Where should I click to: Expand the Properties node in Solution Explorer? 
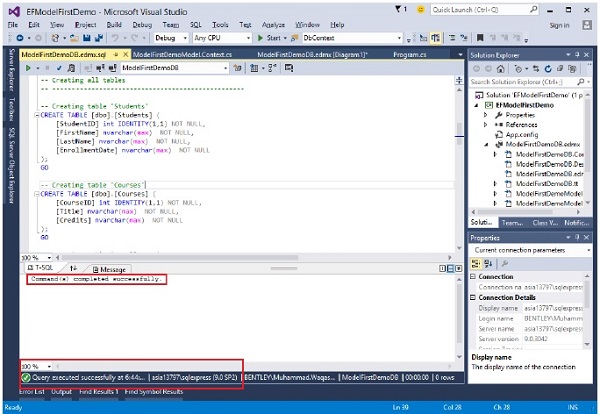tap(485, 114)
